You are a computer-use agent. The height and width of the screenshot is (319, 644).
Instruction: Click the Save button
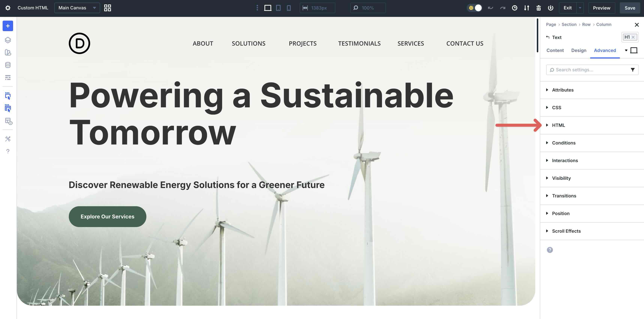pyautogui.click(x=630, y=8)
